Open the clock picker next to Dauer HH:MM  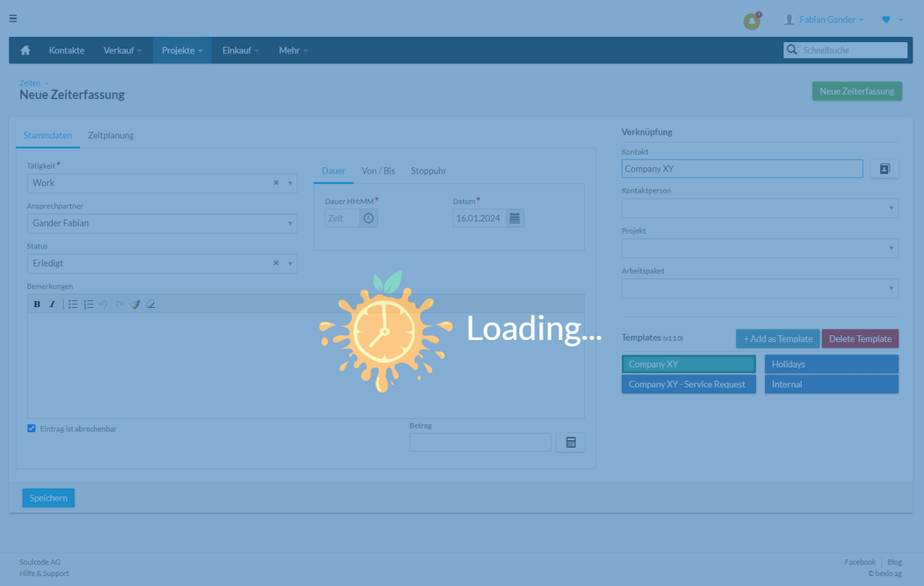368,217
